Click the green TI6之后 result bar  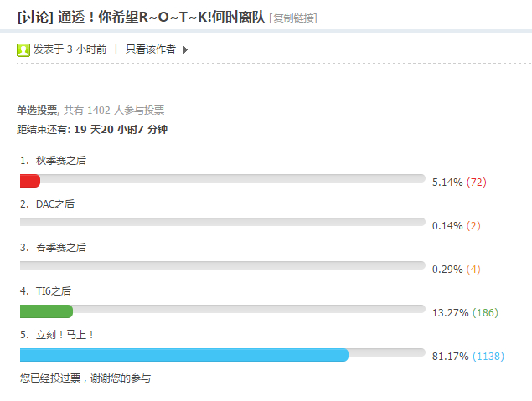(x=46, y=311)
